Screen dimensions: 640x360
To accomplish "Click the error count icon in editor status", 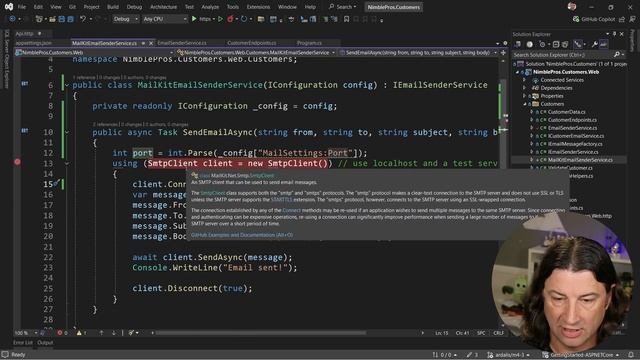I will click(x=60, y=333).
